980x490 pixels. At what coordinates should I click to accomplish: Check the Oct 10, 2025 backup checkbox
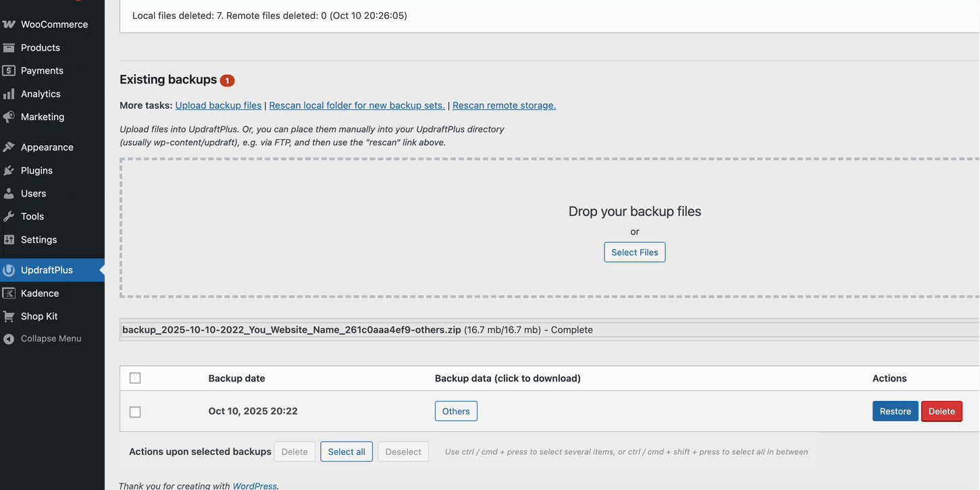tap(134, 411)
